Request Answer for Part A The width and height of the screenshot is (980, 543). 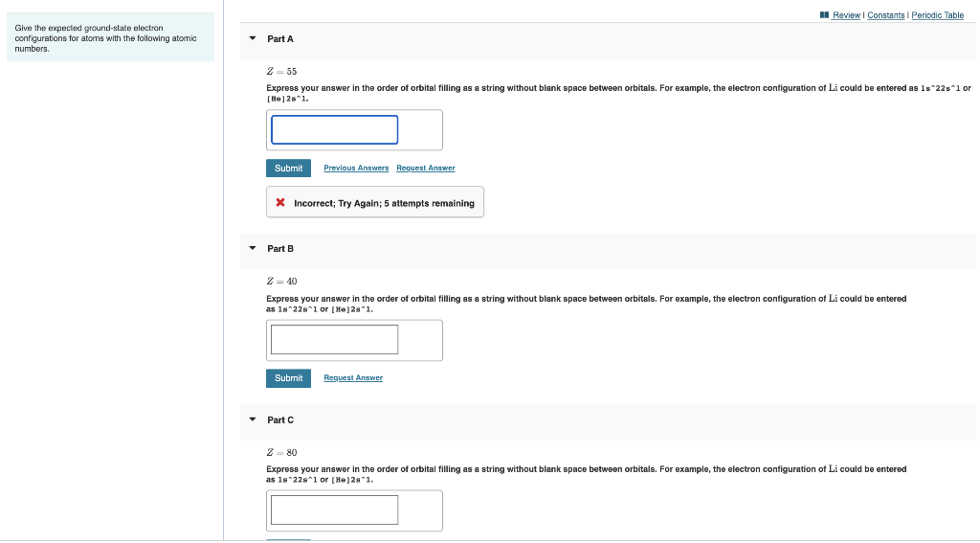[426, 168]
